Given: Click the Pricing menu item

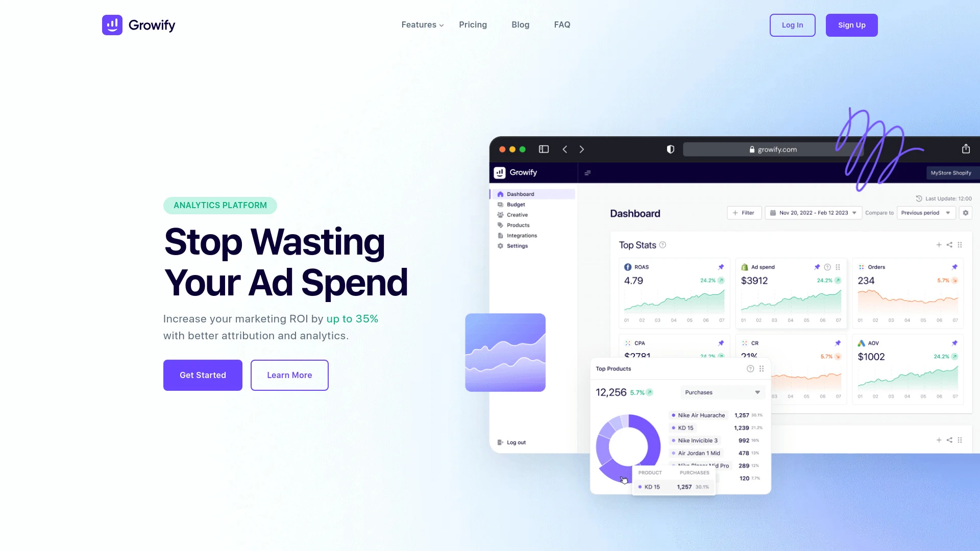Looking at the screenshot, I should [473, 25].
